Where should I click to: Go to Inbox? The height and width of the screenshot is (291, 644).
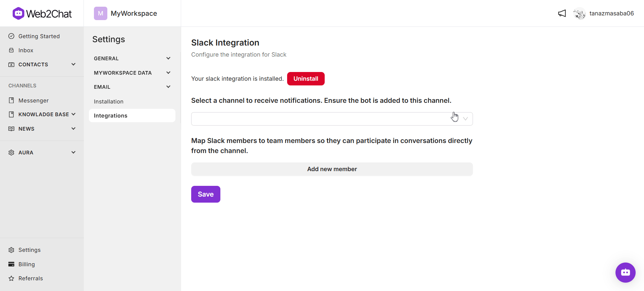(x=26, y=50)
